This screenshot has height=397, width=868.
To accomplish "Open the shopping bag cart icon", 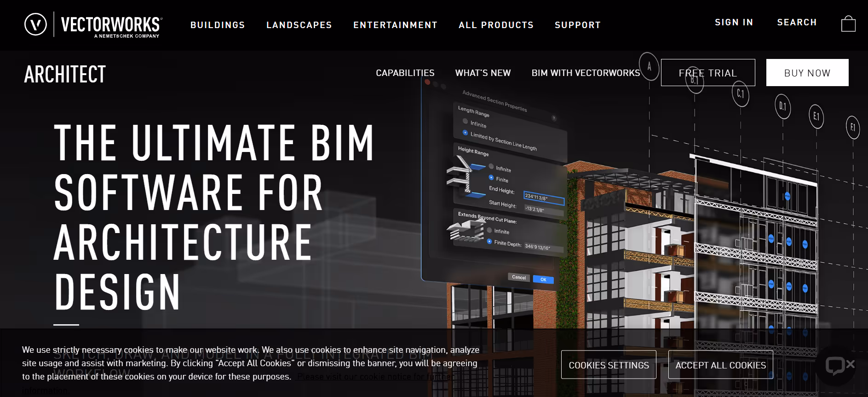I will click(x=848, y=23).
